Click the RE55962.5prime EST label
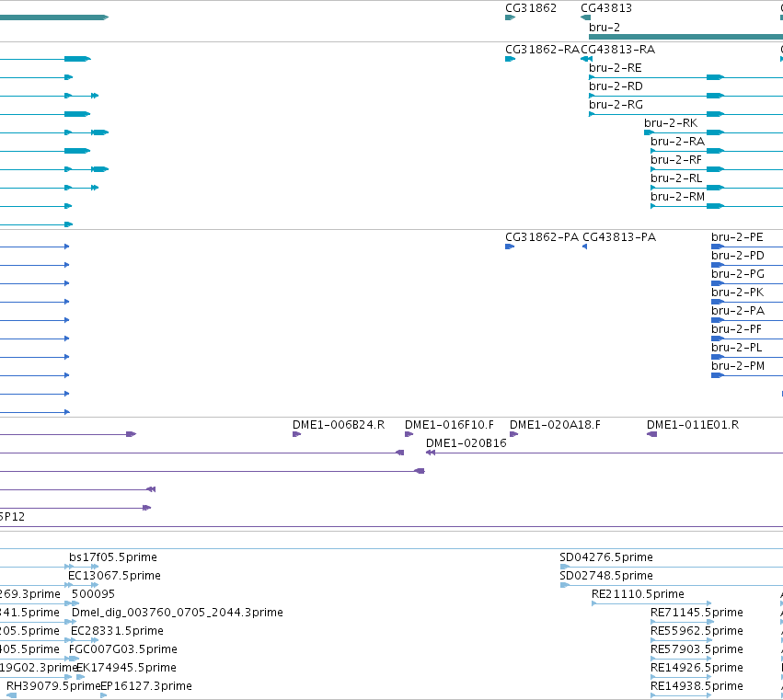Image resolution: width=783 pixels, height=700 pixels. (x=697, y=631)
